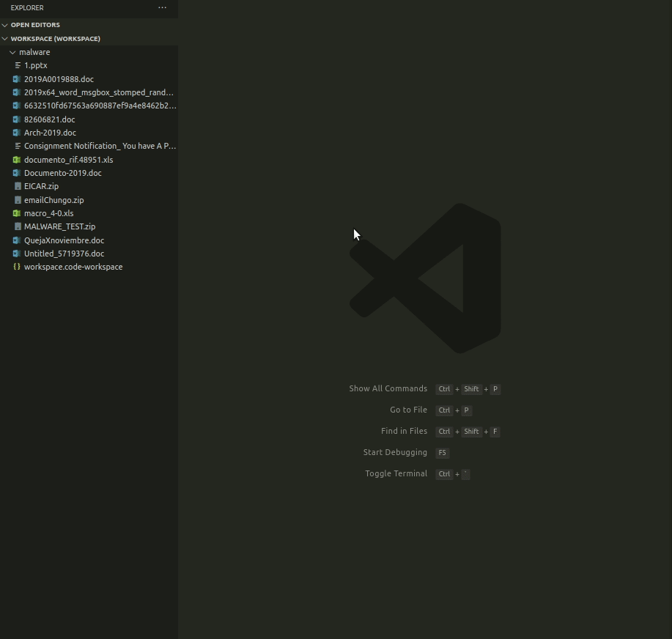
Task: Click the Word icon beside QuejaXnoviembre.doc
Action: (x=17, y=240)
